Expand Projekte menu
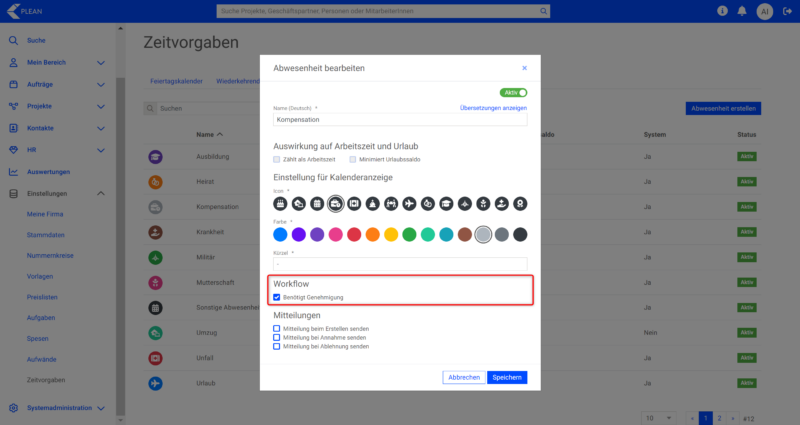 tap(101, 107)
